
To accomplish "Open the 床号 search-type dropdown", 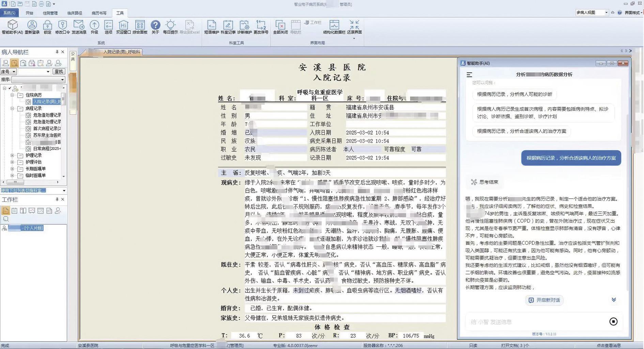I will pyautogui.click(x=9, y=72).
